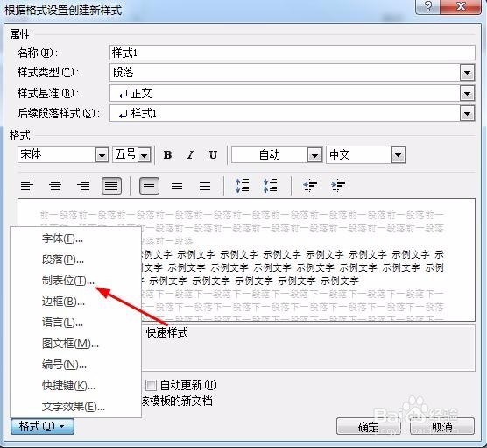Click the 快速样式 description box
This screenshot has width=487, height=448.
pyautogui.click(x=307, y=348)
